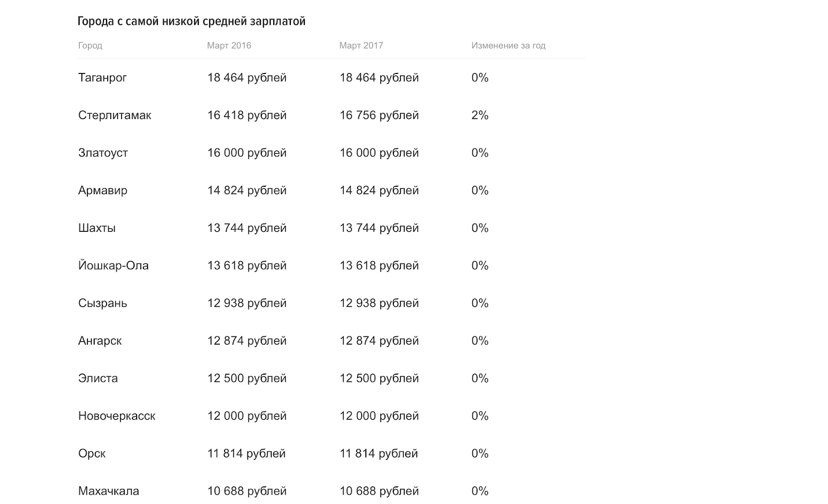Viewport: 828px width, 504px height.
Task: Select the Таганрог city name
Action: [x=102, y=78]
